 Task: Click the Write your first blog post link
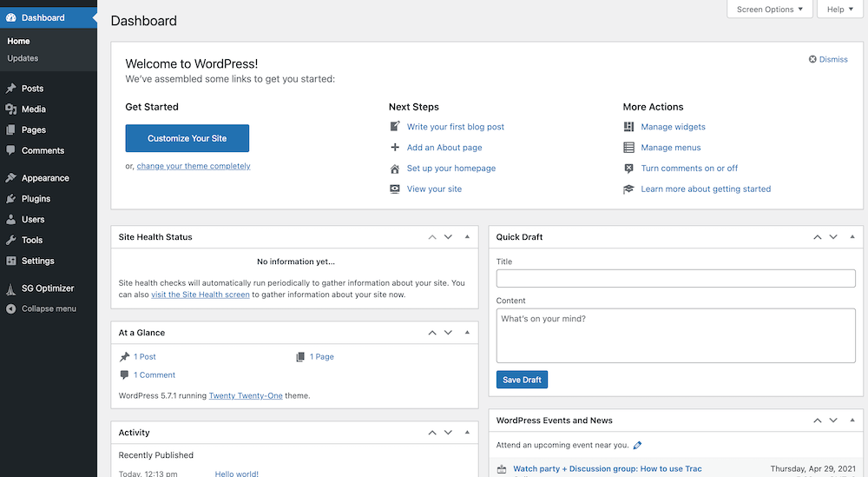[456, 127]
